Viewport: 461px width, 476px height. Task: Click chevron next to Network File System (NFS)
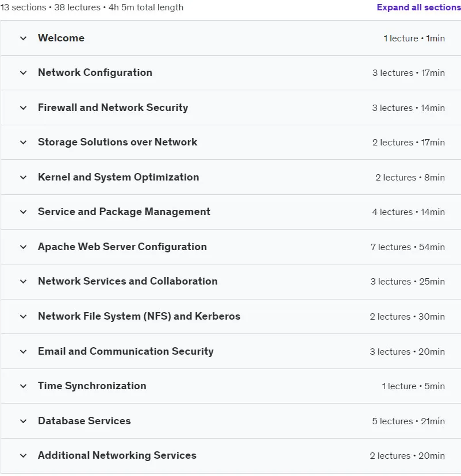23,317
